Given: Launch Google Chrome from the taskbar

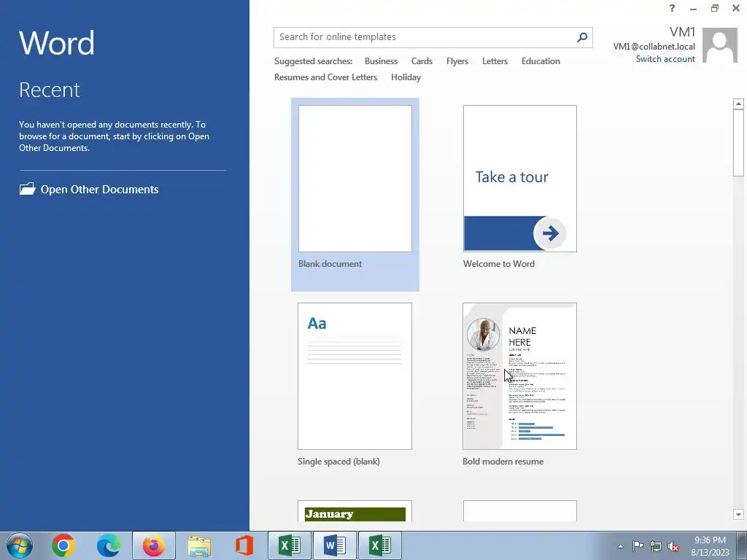Looking at the screenshot, I should pos(63,545).
